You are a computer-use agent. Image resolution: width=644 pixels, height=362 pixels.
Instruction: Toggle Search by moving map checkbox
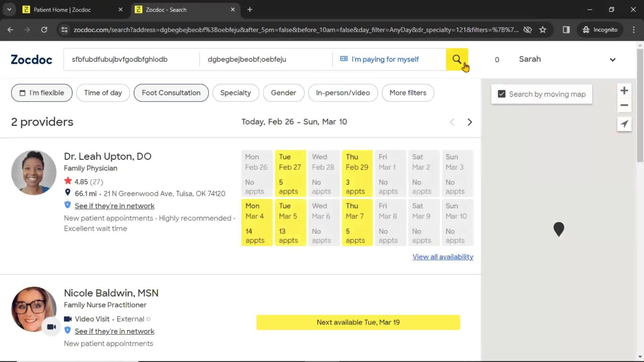[501, 94]
